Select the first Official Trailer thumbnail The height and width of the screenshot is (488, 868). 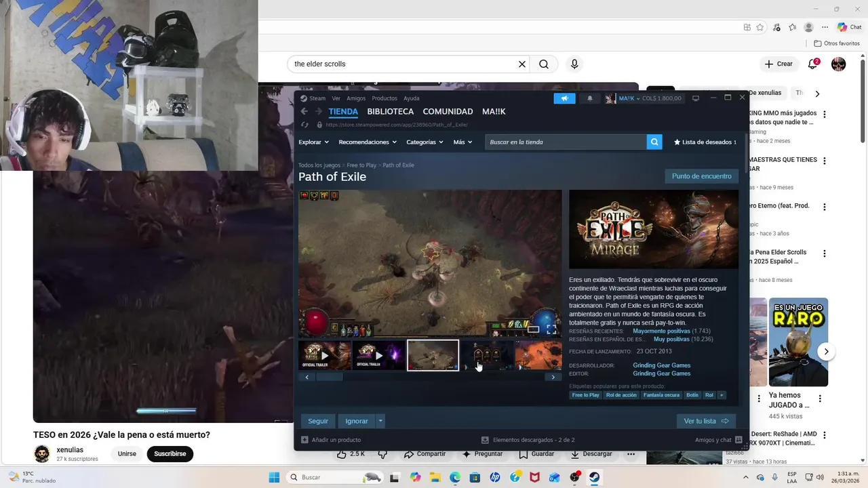coord(325,355)
